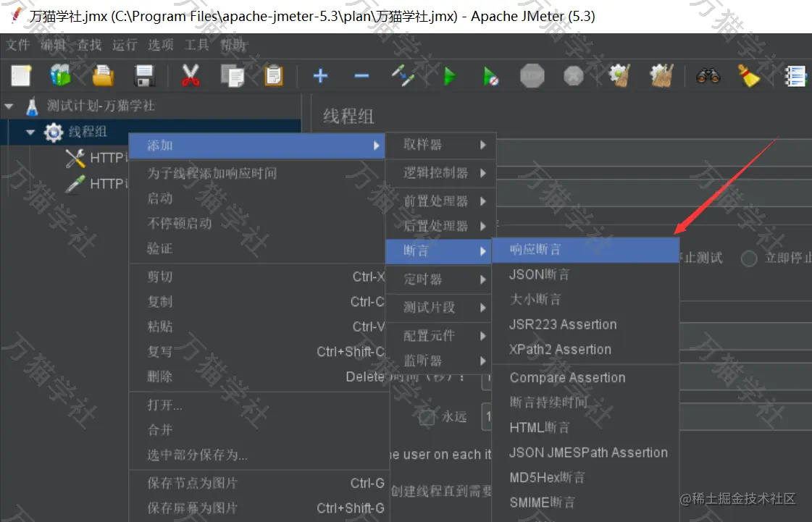
Task: Click 不停顿启动 in context menu
Action: pyautogui.click(x=257, y=224)
